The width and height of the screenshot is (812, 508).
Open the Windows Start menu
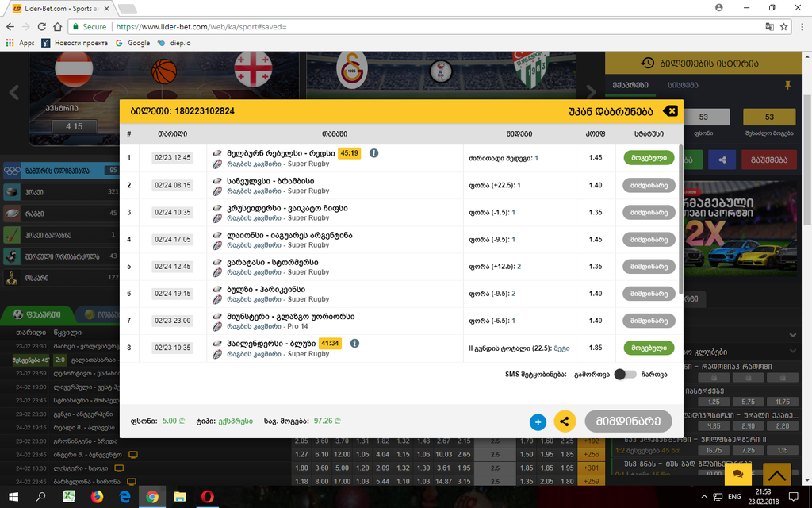(x=13, y=497)
